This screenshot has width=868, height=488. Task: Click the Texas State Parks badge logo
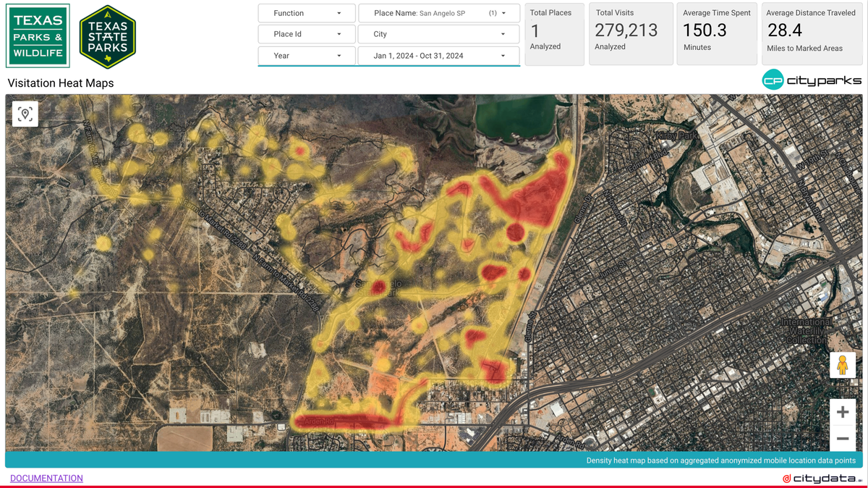[107, 36]
